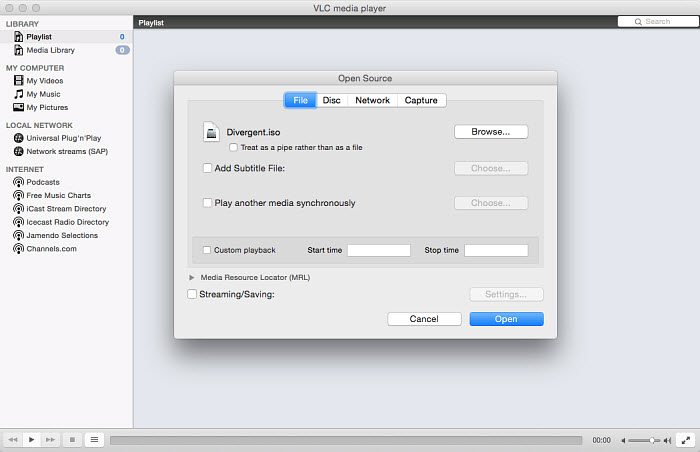Image resolution: width=700 pixels, height=452 pixels.
Task: Click the My Music note icon
Action: click(18, 94)
